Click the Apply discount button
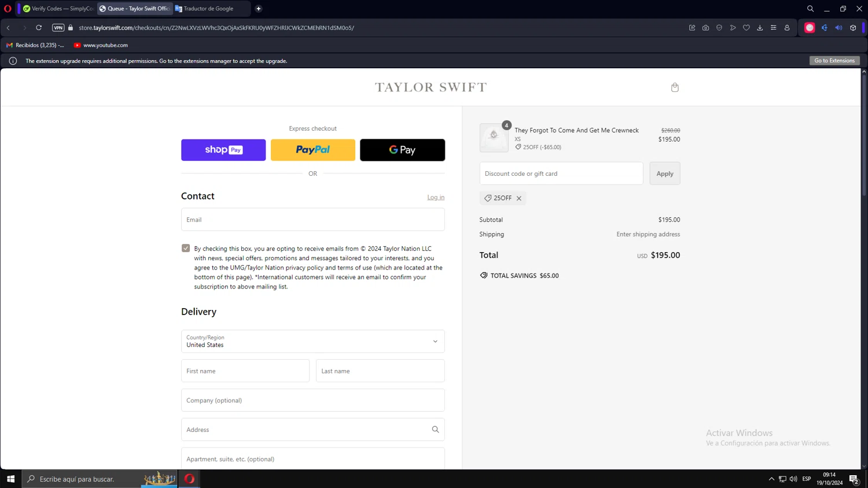868x488 pixels. click(x=665, y=173)
